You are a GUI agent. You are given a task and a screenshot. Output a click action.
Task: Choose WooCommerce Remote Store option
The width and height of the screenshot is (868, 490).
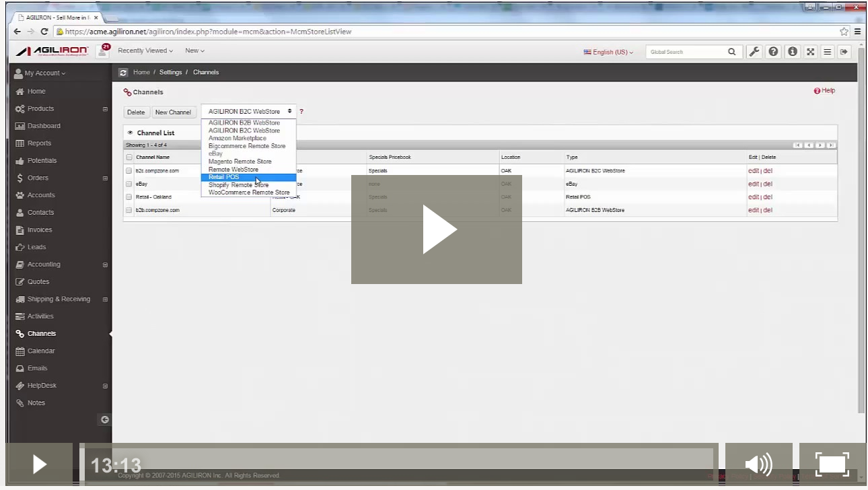(248, 193)
